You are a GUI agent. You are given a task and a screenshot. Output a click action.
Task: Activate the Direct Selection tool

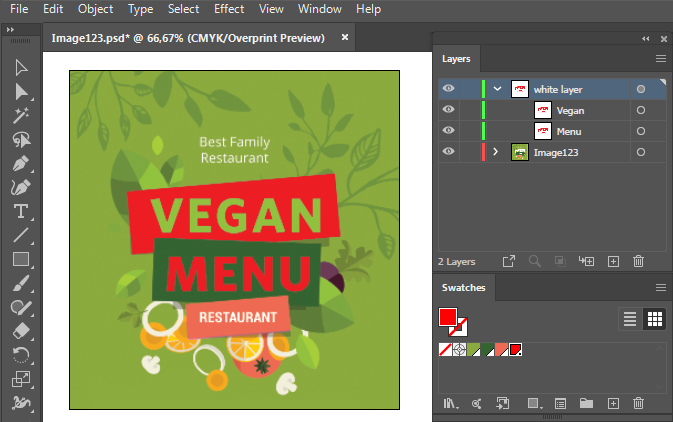pos(20,92)
